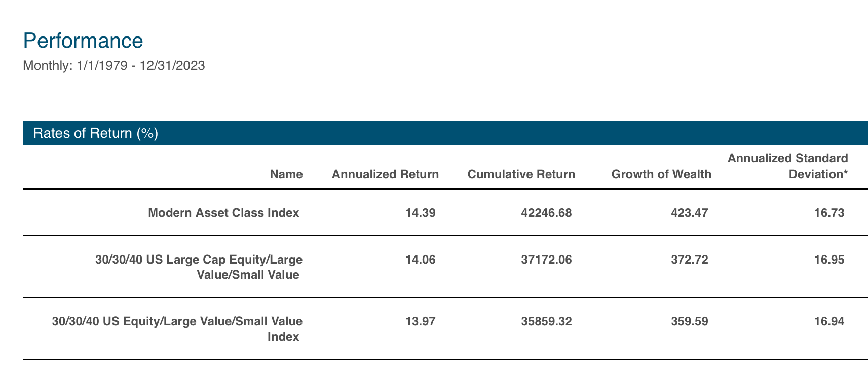Click the 14.39 annualized return value
This screenshot has height=367, width=868.
421,213
